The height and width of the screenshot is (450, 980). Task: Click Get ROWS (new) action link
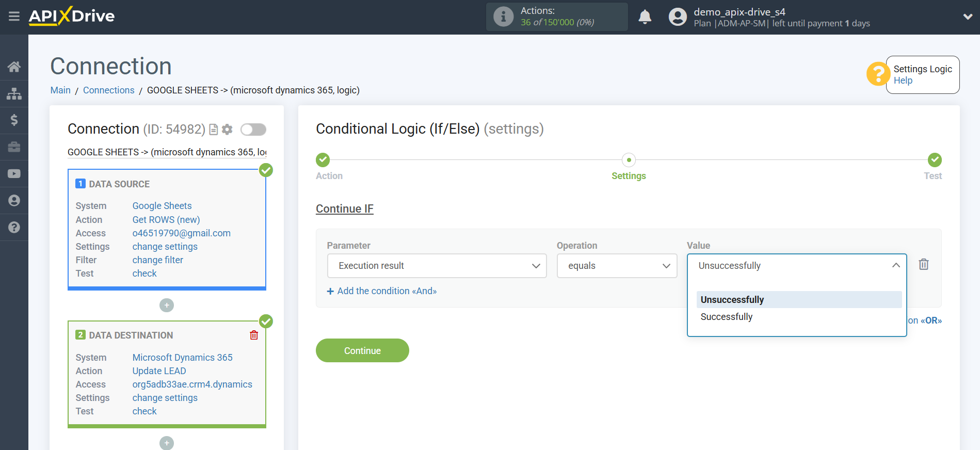(x=166, y=220)
